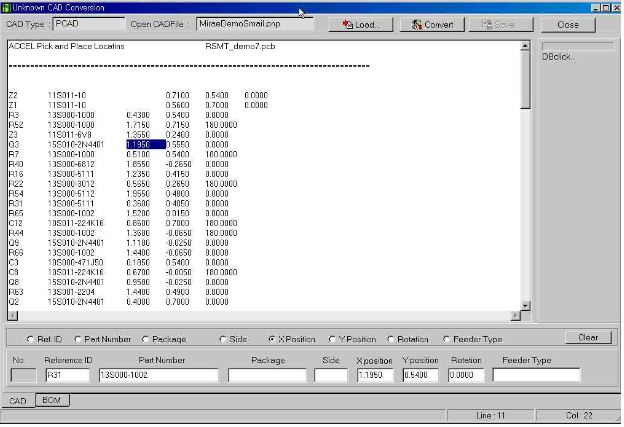The image size is (624, 427).
Task: Click reference Q2 in the last row
Action: 14,302
